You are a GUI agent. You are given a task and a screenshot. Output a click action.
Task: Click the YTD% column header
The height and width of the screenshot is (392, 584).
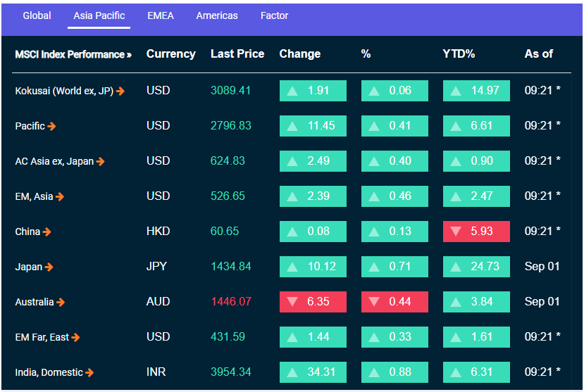click(459, 54)
